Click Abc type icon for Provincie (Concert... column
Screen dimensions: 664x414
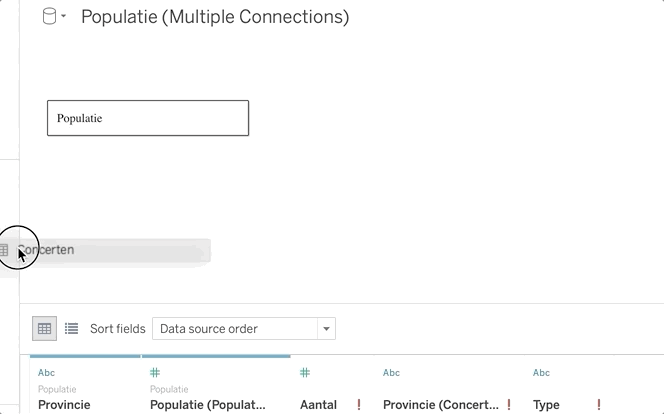pos(391,373)
